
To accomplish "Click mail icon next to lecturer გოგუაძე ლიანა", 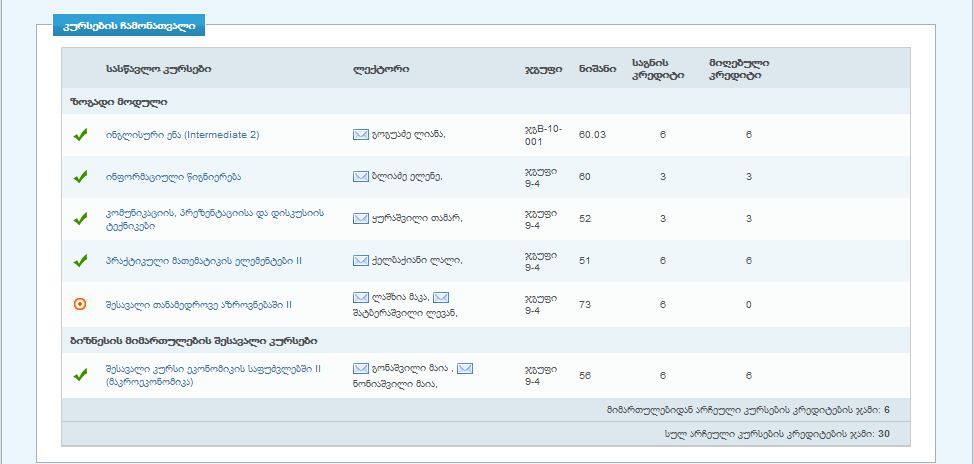I will [x=361, y=135].
